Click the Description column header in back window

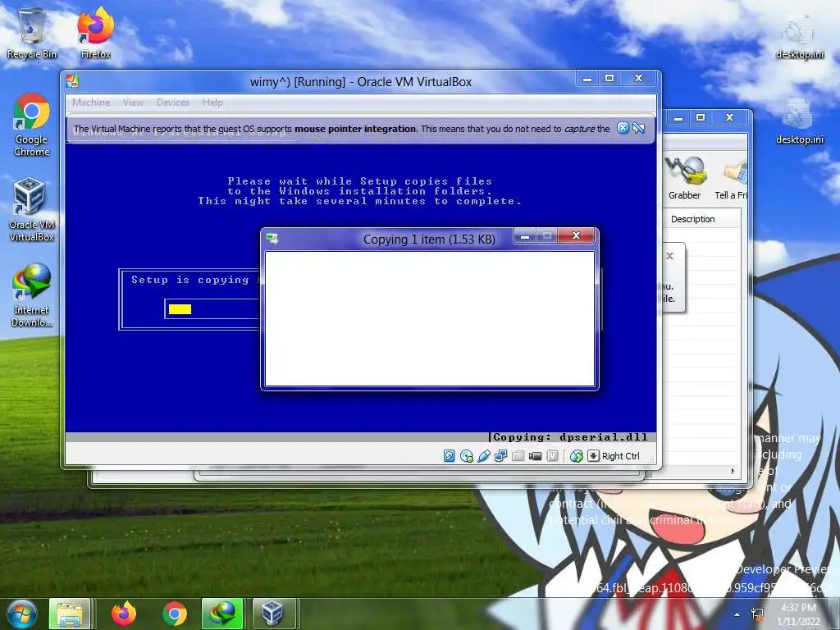692,219
